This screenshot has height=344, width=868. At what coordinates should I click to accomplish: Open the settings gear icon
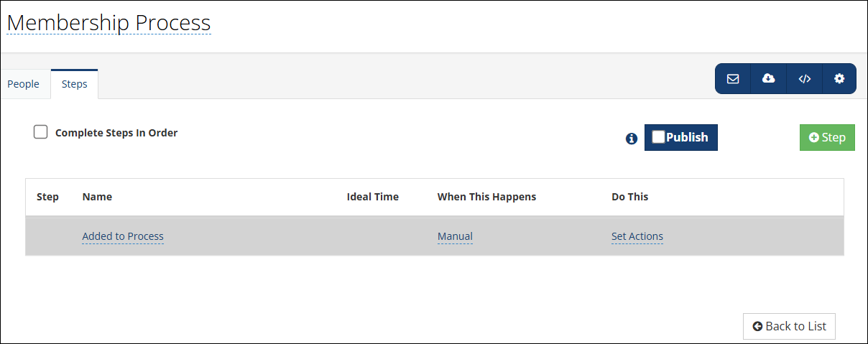839,79
